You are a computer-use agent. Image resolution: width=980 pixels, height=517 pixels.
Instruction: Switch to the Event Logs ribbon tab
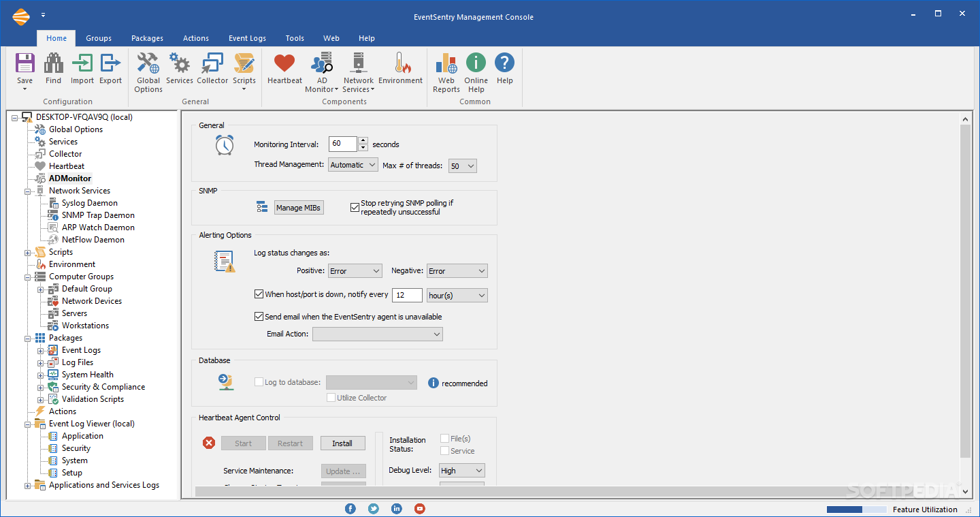pyautogui.click(x=248, y=38)
